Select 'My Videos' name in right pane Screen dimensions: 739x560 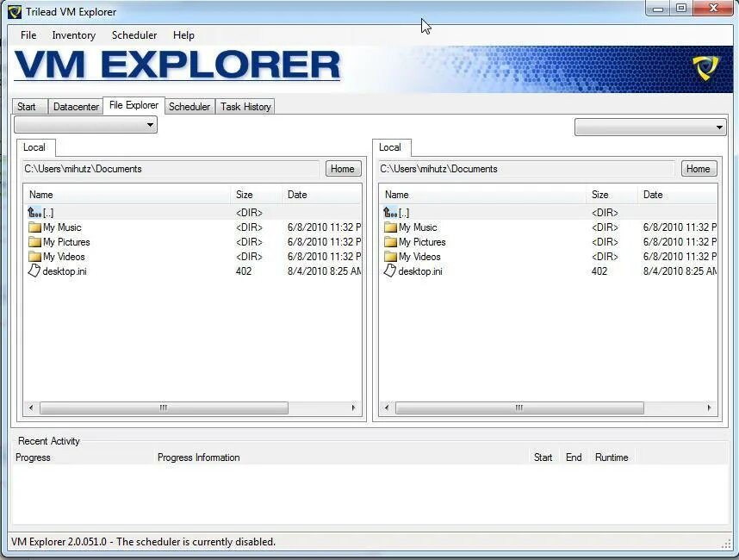pyautogui.click(x=420, y=257)
